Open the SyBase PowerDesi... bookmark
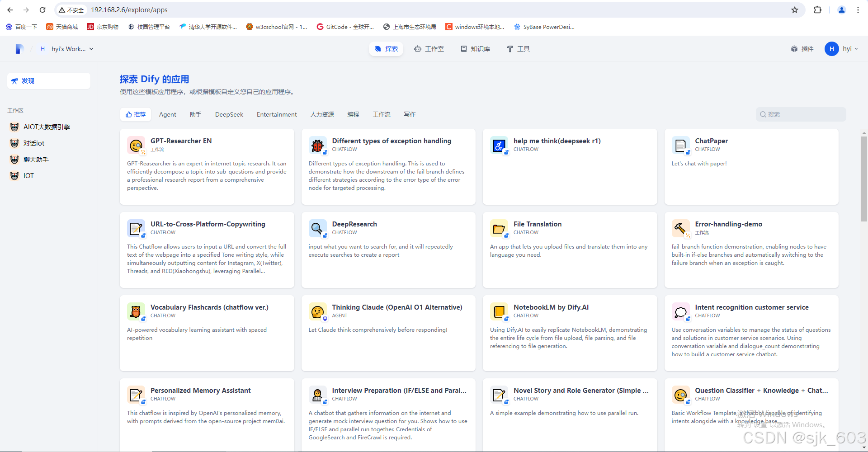 point(544,27)
